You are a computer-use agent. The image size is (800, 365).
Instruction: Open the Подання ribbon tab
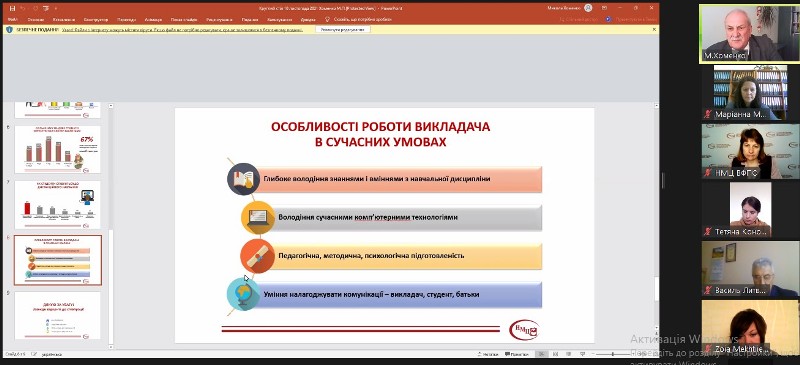coord(250,19)
